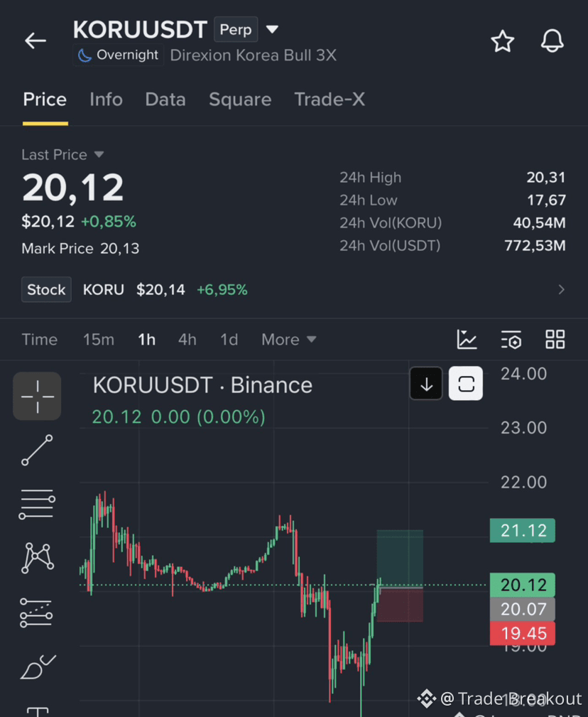
Task: Expand the More intervals dropdown
Action: tap(289, 340)
